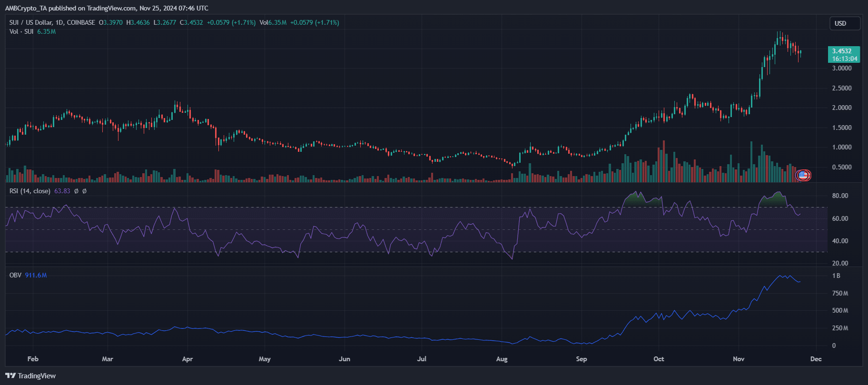Viewport: 868px width, 385px height.
Task: Click the 1.0000 price axis label
Action: click(842, 147)
